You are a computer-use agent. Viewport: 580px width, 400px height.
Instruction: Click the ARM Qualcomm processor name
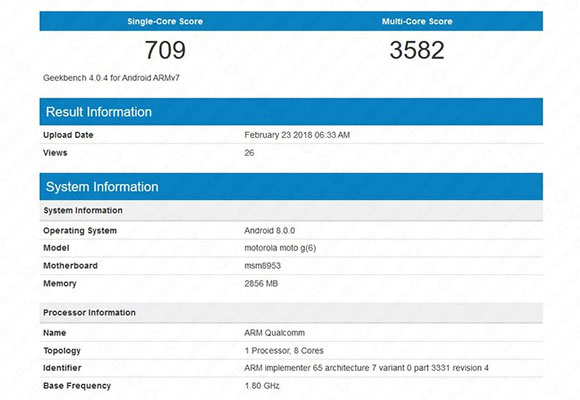[274, 333]
